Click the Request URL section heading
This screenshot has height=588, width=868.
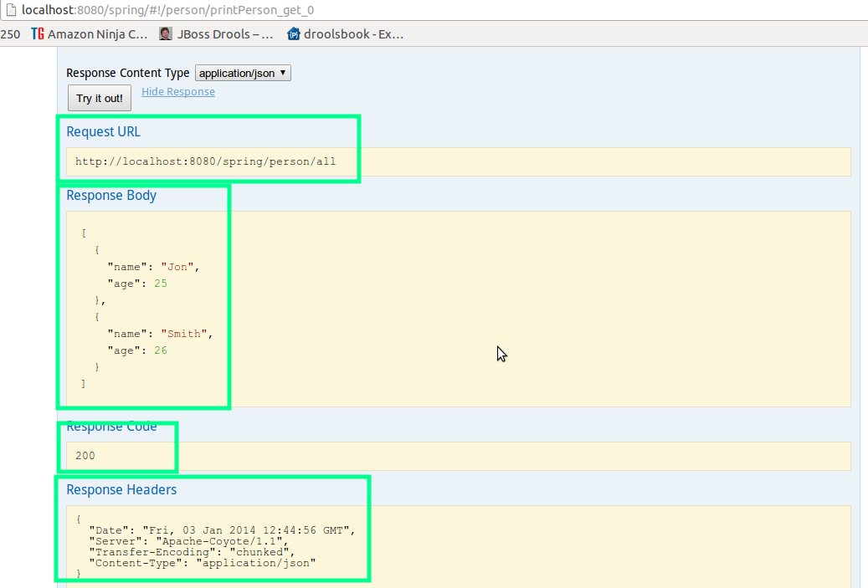[103, 131]
